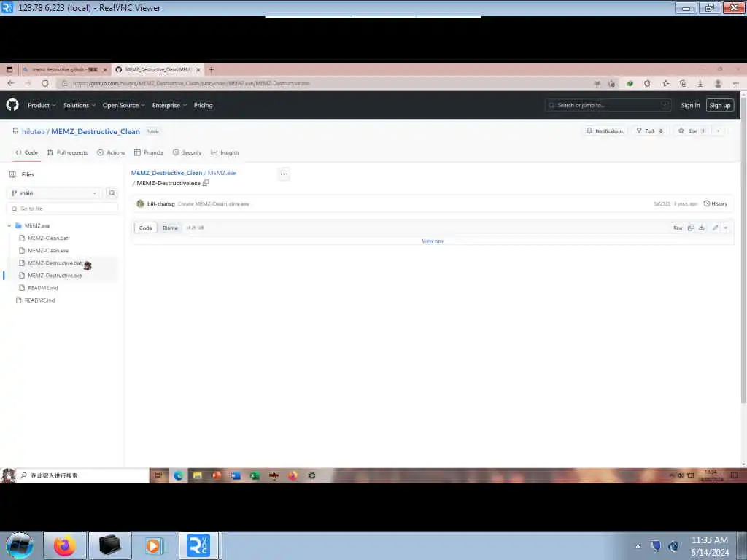Expand the Enterprise menu
747x560 pixels.
169,105
